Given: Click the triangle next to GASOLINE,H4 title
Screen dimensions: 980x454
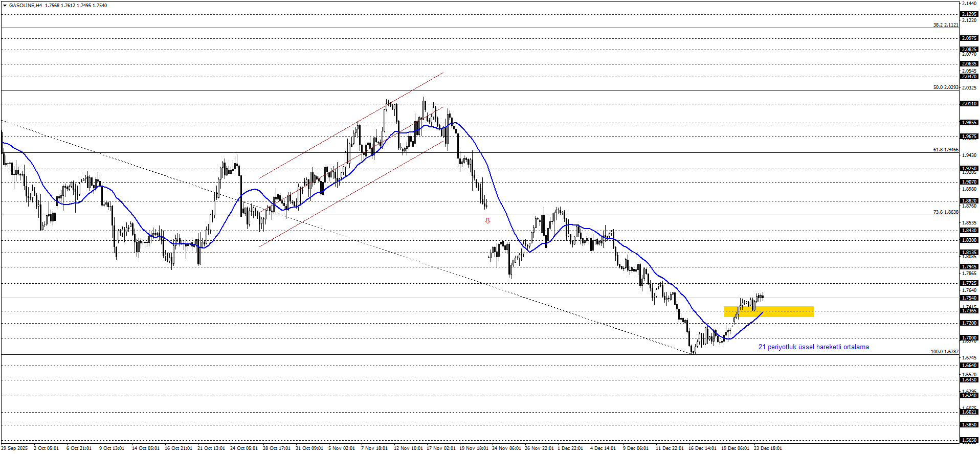Looking at the screenshot, I should 5,6.
